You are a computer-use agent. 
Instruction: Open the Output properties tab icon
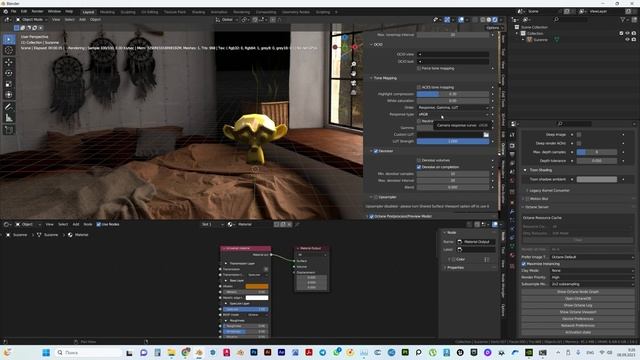pos(512,154)
